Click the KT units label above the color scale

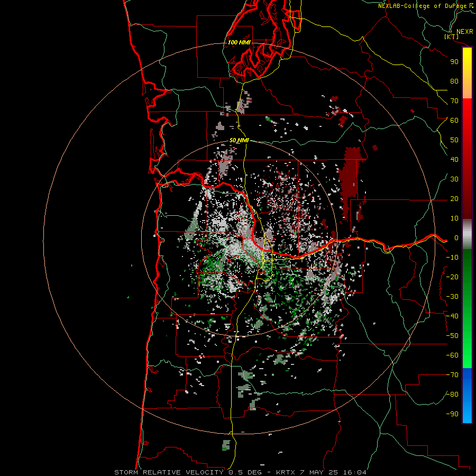tap(451, 36)
